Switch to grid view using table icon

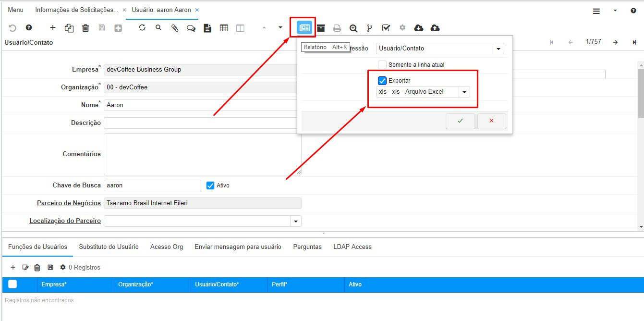pyautogui.click(x=224, y=28)
